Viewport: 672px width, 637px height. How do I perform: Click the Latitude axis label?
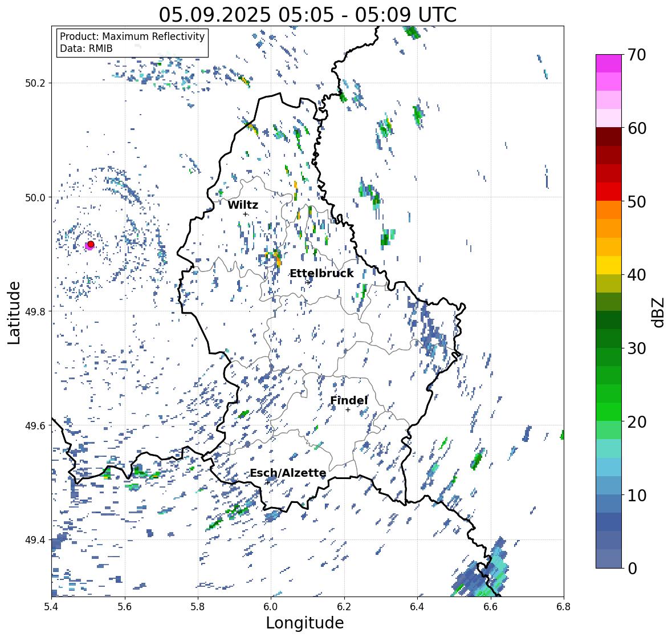click(14, 313)
